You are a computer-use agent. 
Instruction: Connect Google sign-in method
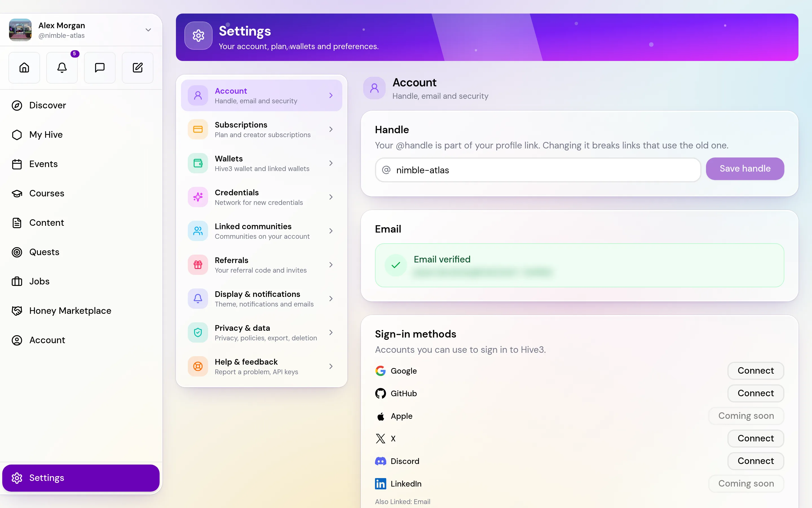coord(756,371)
